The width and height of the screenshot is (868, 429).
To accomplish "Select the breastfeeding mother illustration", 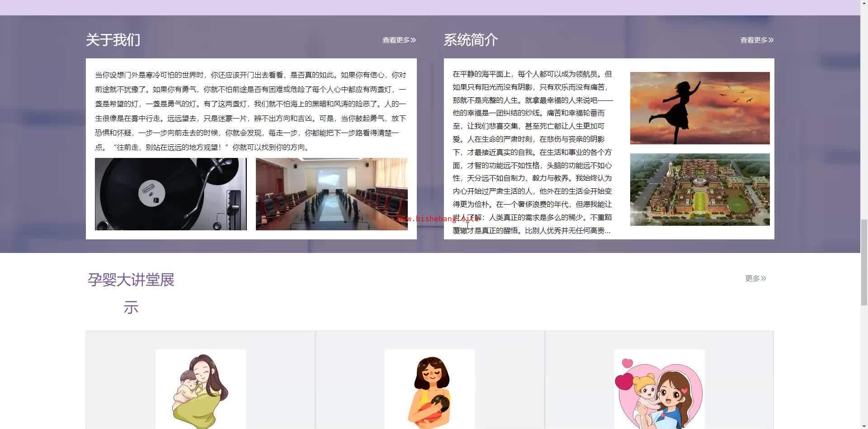I will 429,389.
